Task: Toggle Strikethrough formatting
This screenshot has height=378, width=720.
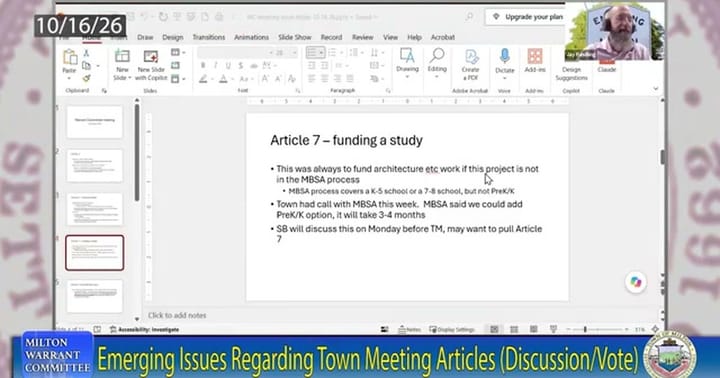Action: click(x=253, y=66)
